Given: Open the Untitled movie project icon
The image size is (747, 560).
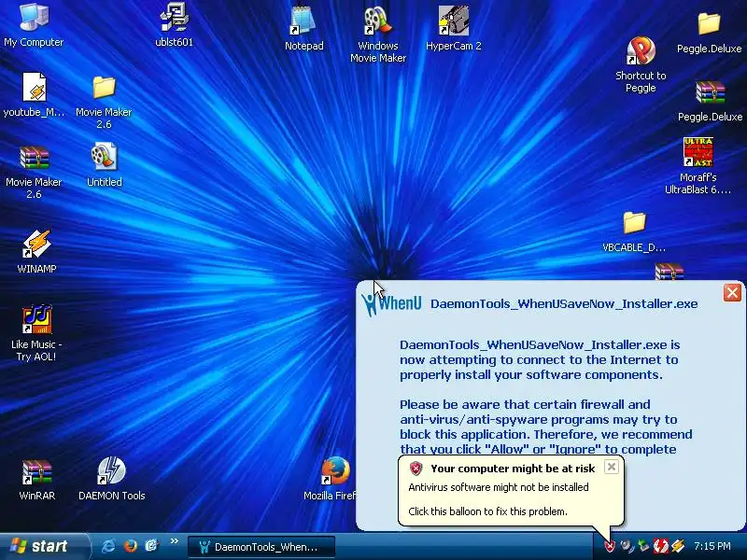Looking at the screenshot, I should [x=105, y=165].
